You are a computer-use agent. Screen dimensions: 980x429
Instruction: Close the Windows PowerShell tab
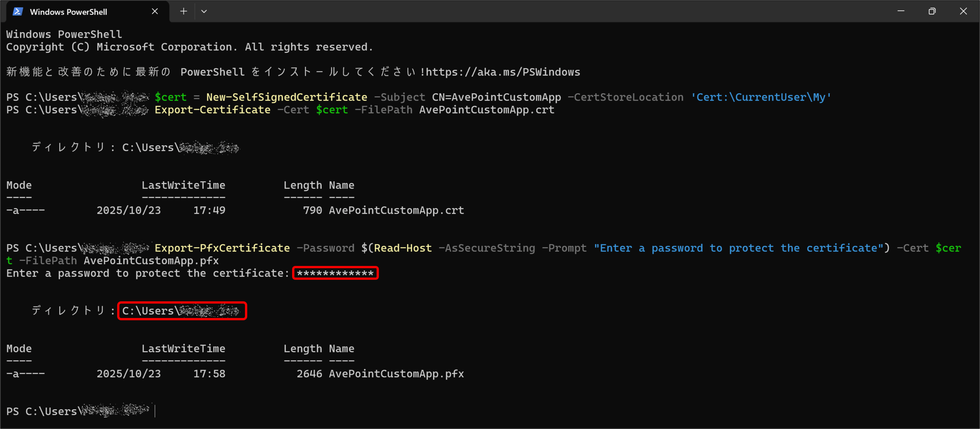[x=155, y=11]
